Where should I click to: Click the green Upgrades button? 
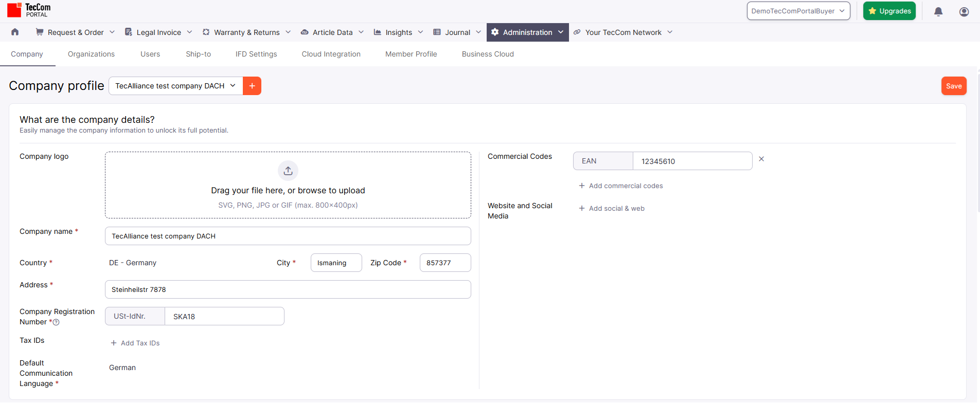pyautogui.click(x=889, y=11)
